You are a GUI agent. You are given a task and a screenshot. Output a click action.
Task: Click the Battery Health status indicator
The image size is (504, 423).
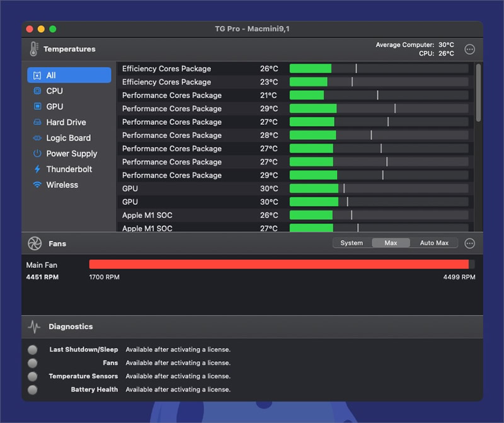[33, 390]
